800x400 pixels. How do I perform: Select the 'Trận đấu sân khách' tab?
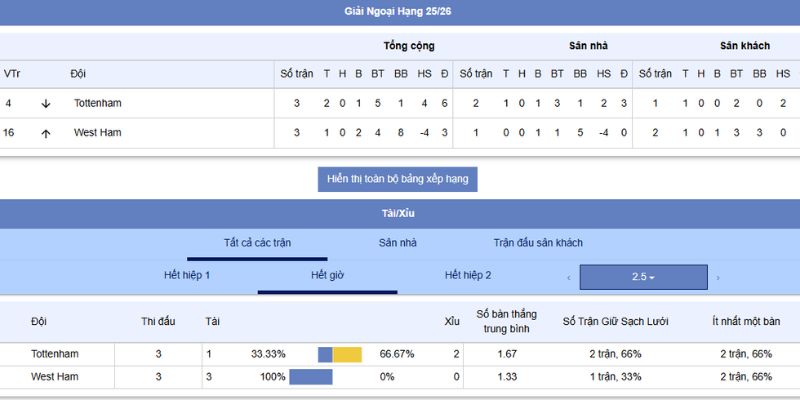tap(538, 243)
